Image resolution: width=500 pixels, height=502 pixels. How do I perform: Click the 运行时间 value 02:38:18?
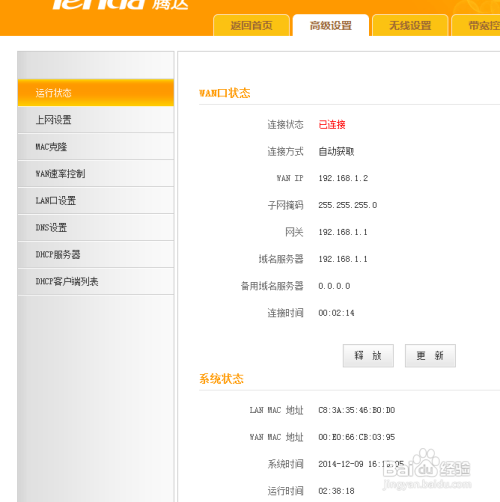(x=336, y=491)
